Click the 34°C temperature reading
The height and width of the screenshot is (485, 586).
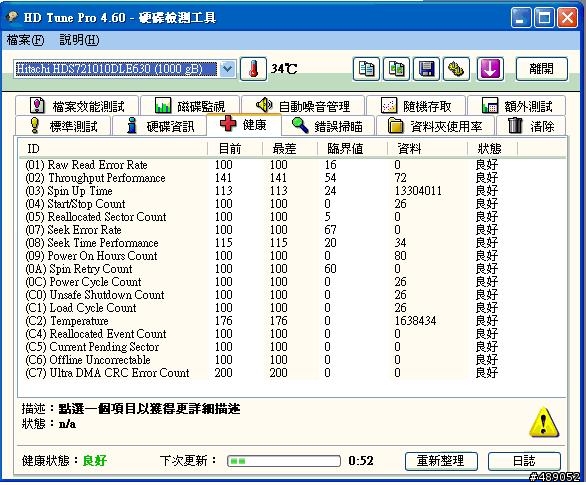point(284,69)
